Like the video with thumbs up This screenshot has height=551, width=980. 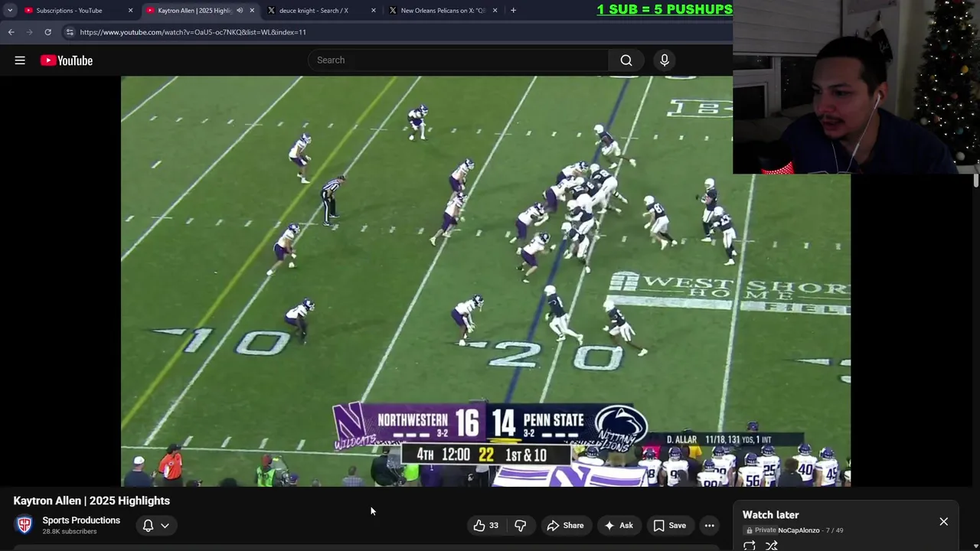pos(485,526)
